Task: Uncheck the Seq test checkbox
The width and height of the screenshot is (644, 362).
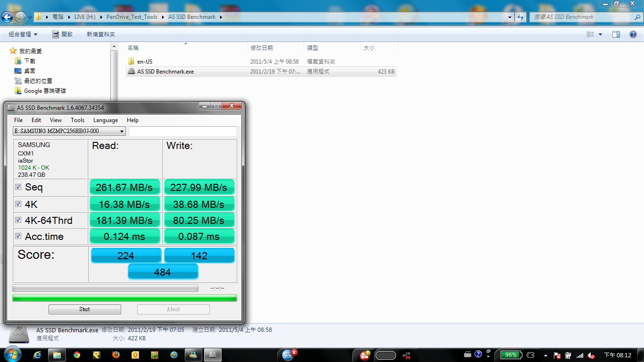Action: tap(18, 187)
